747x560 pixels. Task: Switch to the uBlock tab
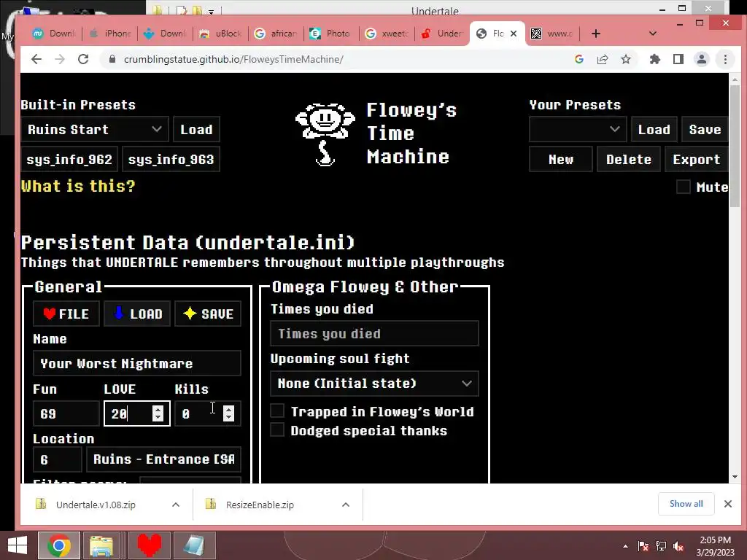tap(220, 34)
